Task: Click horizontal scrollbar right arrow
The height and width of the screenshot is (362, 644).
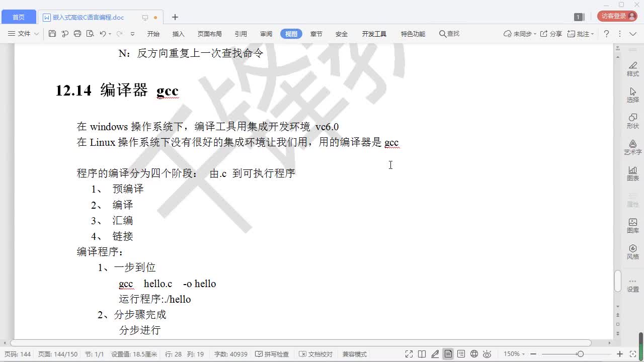Action: point(610,343)
